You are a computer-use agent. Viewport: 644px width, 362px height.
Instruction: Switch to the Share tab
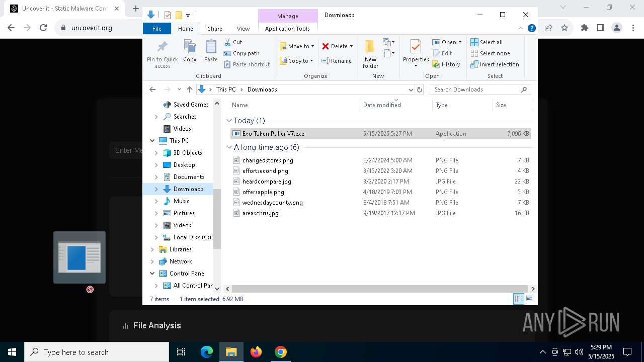215,29
